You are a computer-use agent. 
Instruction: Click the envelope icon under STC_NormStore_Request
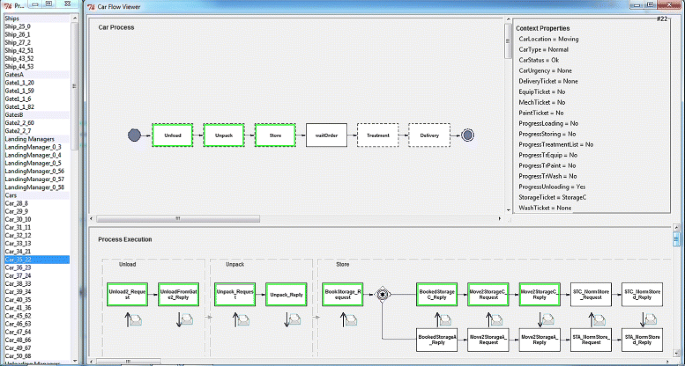(x=599, y=320)
